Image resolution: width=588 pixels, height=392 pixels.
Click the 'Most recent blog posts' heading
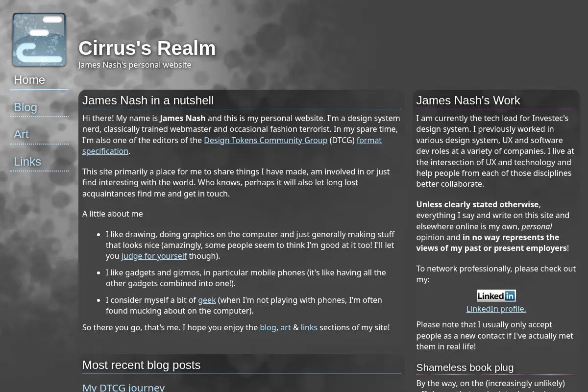pos(142,365)
